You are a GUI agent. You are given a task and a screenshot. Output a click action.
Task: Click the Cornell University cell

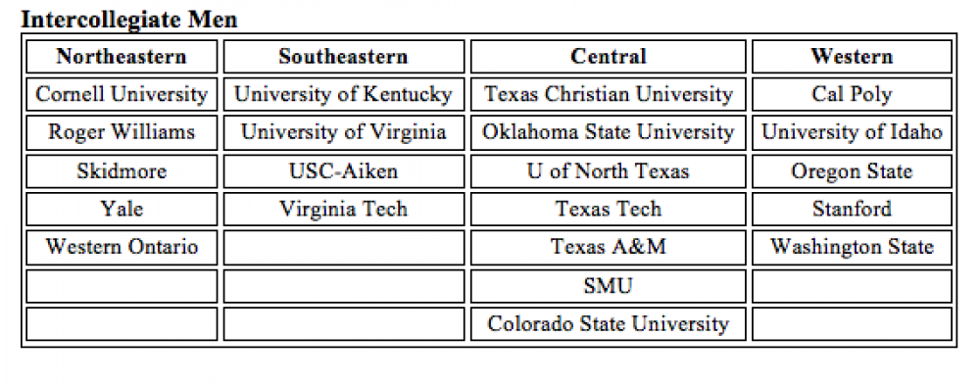click(x=122, y=94)
